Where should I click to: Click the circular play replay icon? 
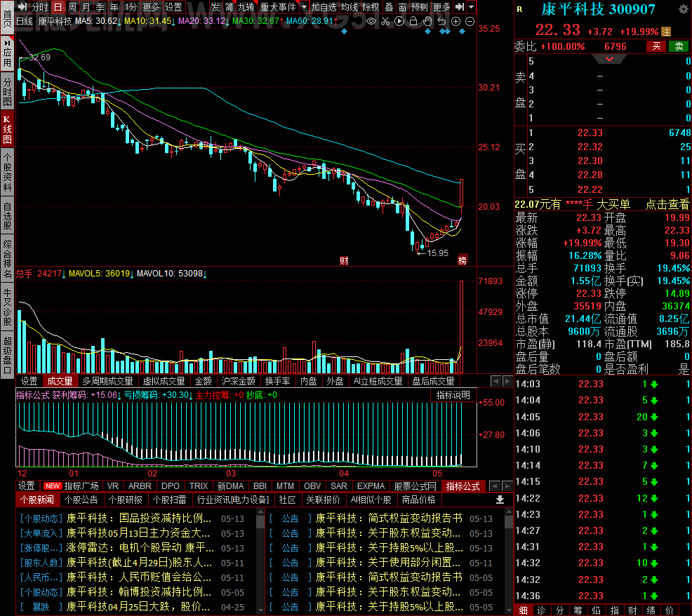(x=399, y=21)
